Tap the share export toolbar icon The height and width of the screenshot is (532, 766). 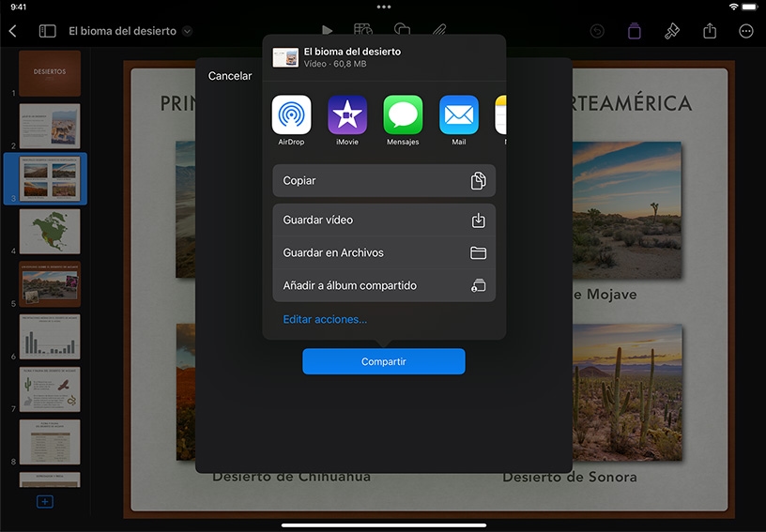710,31
